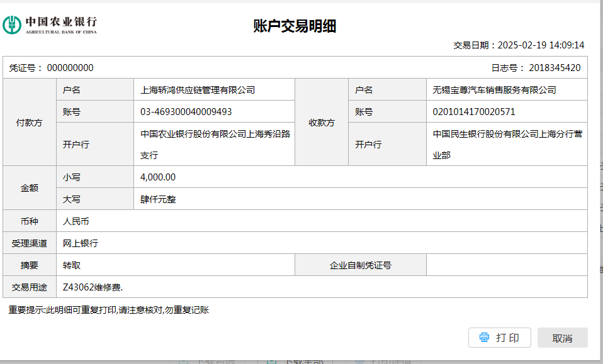Select payer account number 03-469300040009493

186,112
